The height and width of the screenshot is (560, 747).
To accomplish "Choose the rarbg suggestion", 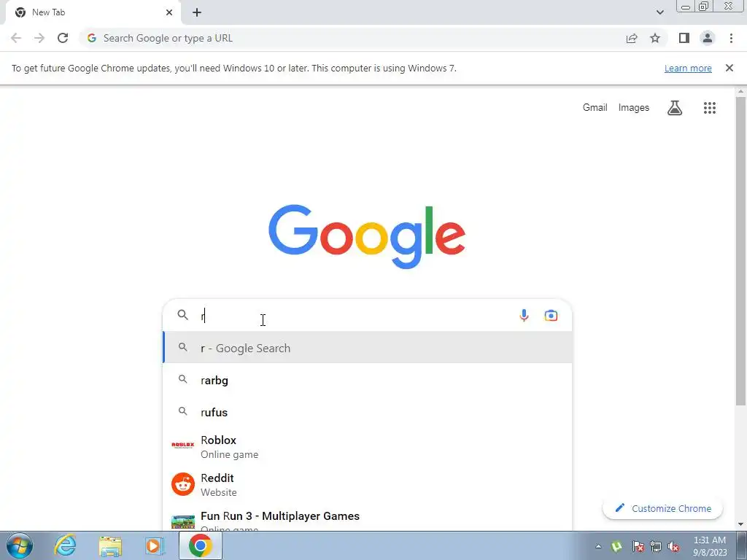I will pyautogui.click(x=368, y=379).
